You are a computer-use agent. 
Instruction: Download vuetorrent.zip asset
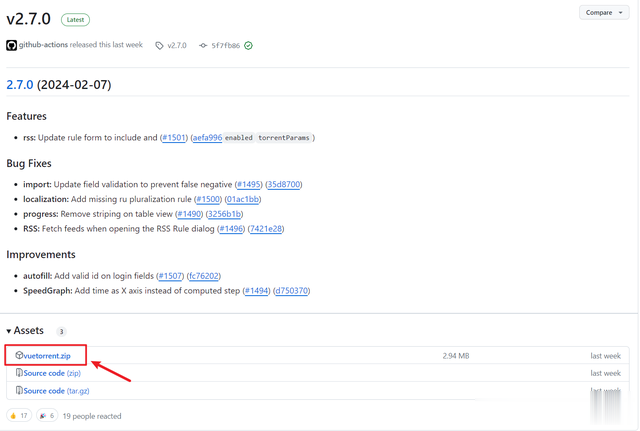47,355
